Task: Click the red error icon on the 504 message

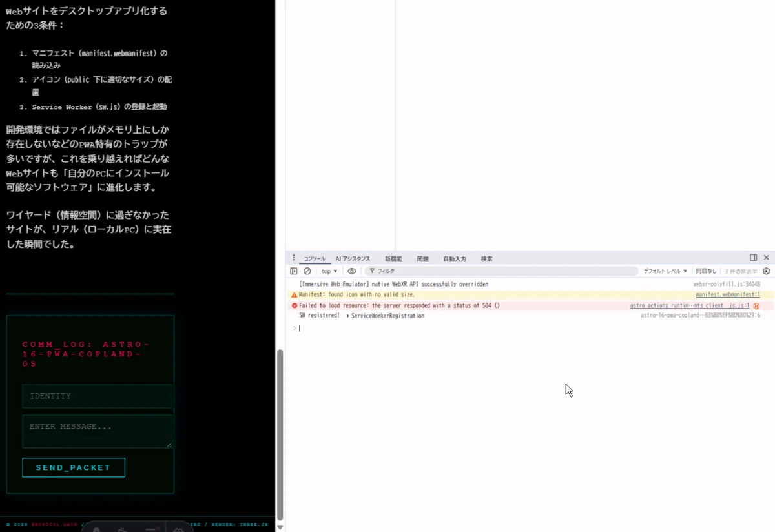Action: point(294,305)
